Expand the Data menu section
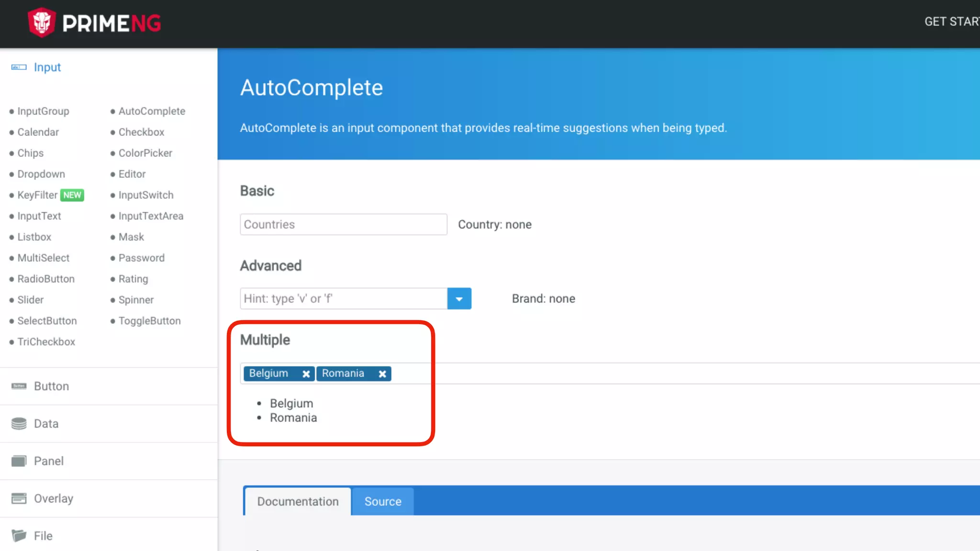980x551 pixels. (46, 424)
